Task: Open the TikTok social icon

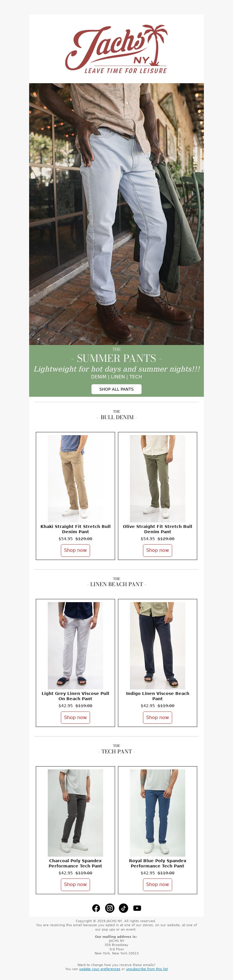Action: click(x=123, y=908)
